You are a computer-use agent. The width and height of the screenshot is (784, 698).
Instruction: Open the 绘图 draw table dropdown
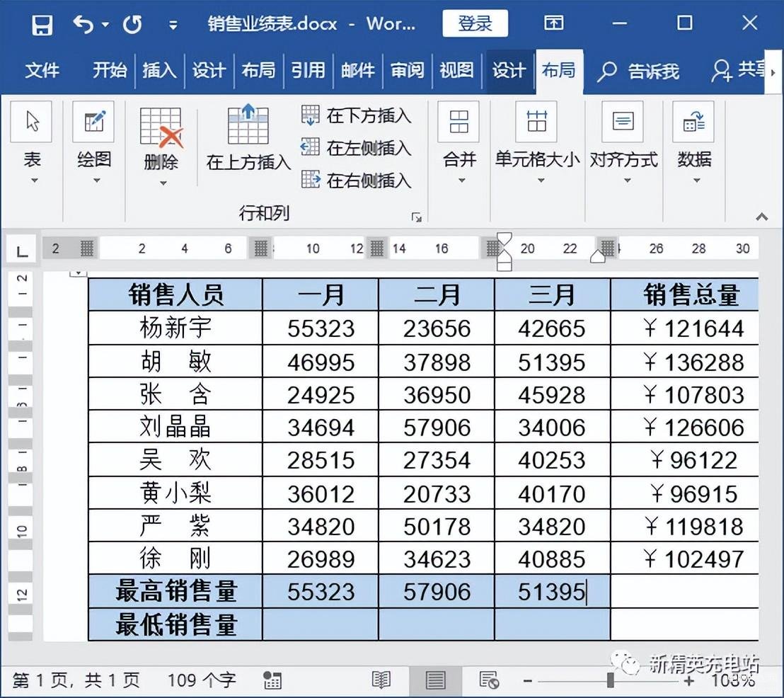(94, 142)
